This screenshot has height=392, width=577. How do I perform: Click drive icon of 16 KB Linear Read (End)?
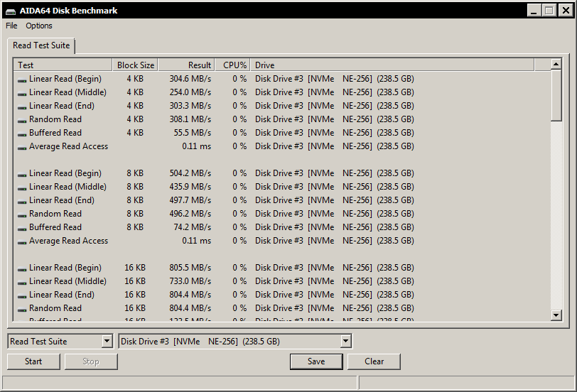[x=22, y=295]
